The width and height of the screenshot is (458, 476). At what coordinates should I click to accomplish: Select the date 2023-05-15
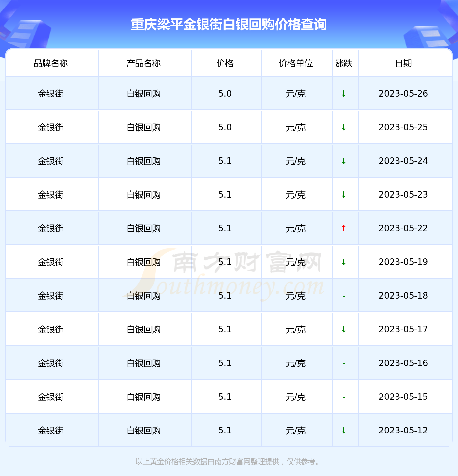403,397
